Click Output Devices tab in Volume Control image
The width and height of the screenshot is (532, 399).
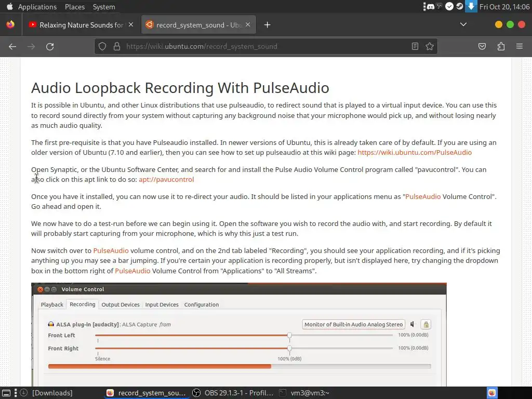point(121,304)
